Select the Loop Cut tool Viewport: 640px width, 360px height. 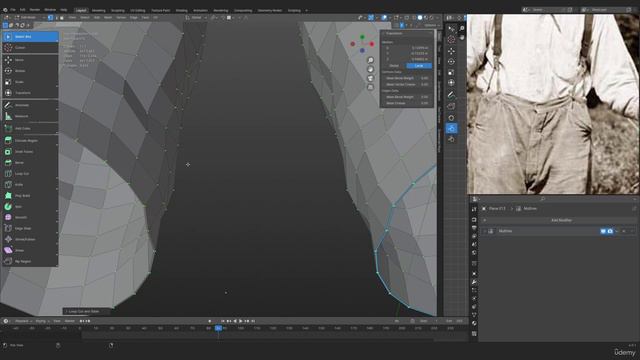pyautogui.click(x=30, y=173)
